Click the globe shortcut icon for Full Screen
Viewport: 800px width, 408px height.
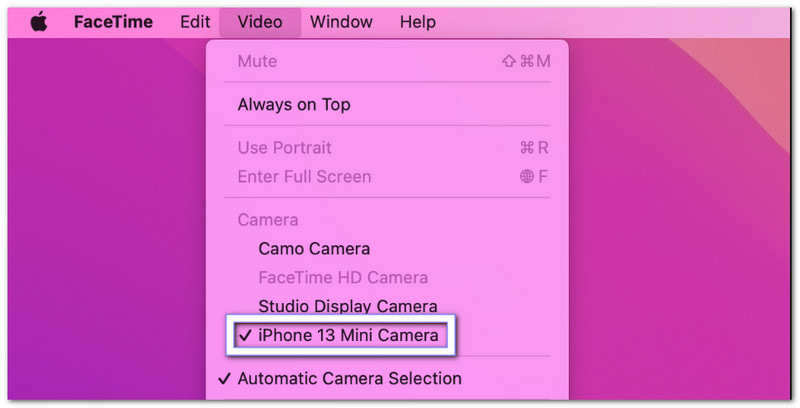(x=527, y=177)
